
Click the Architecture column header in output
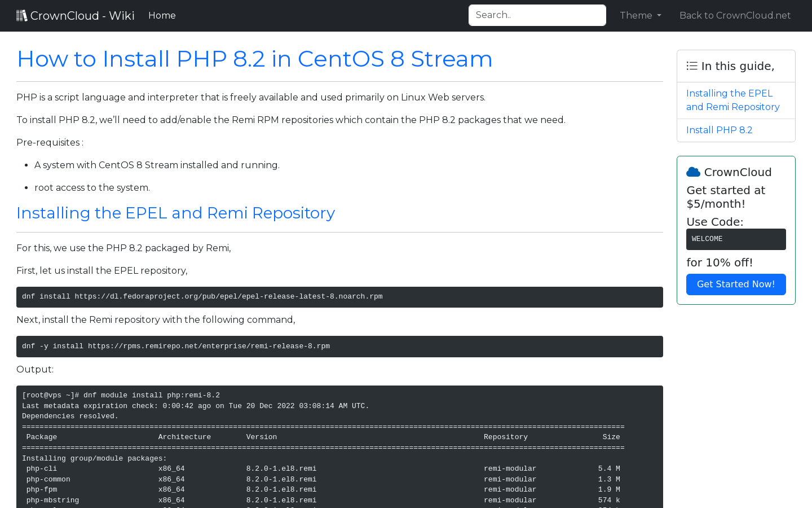[184, 437]
